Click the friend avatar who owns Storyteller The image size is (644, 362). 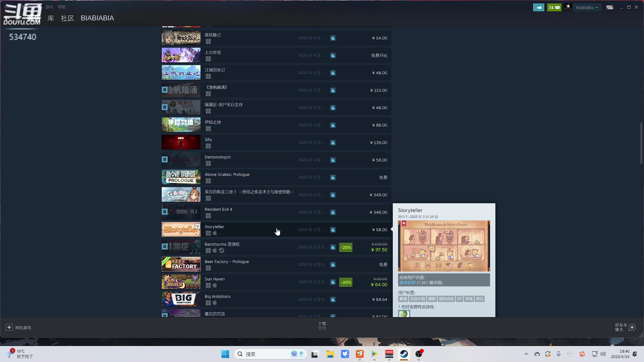coord(404,314)
